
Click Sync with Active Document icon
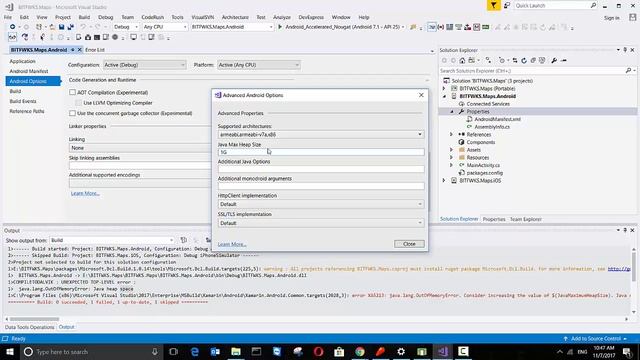coord(515,60)
